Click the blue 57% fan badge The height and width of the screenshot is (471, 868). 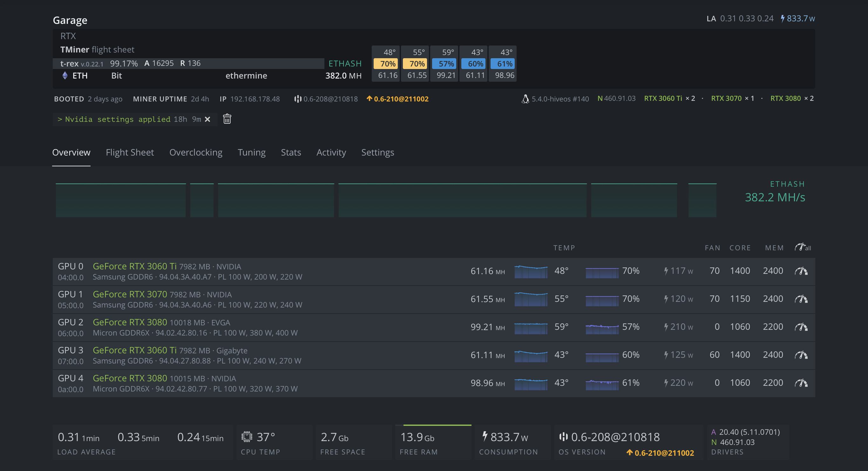coord(444,64)
